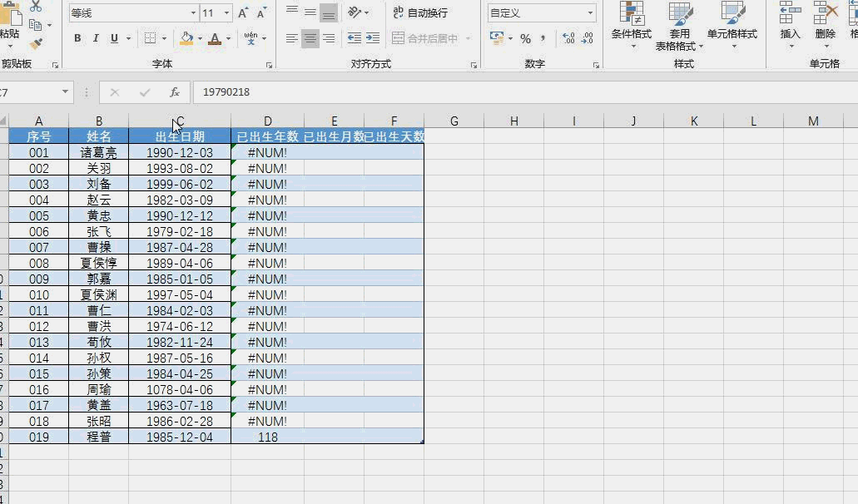Open the 单元格样式 gallery
Image resolution: width=858 pixels, height=504 pixels.
[x=731, y=27]
